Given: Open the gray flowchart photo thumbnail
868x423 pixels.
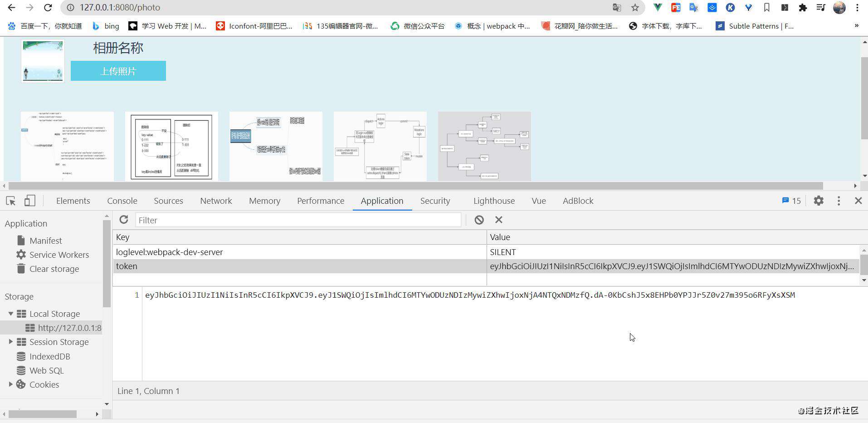Looking at the screenshot, I should tap(484, 146).
